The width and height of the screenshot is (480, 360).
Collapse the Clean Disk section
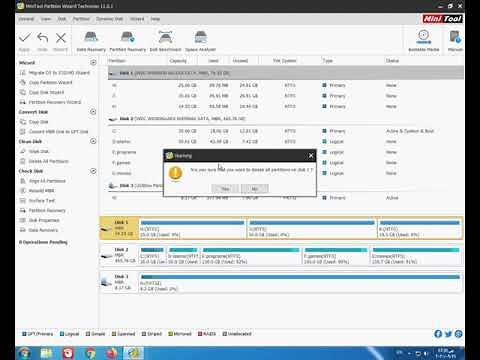[x=93, y=141]
